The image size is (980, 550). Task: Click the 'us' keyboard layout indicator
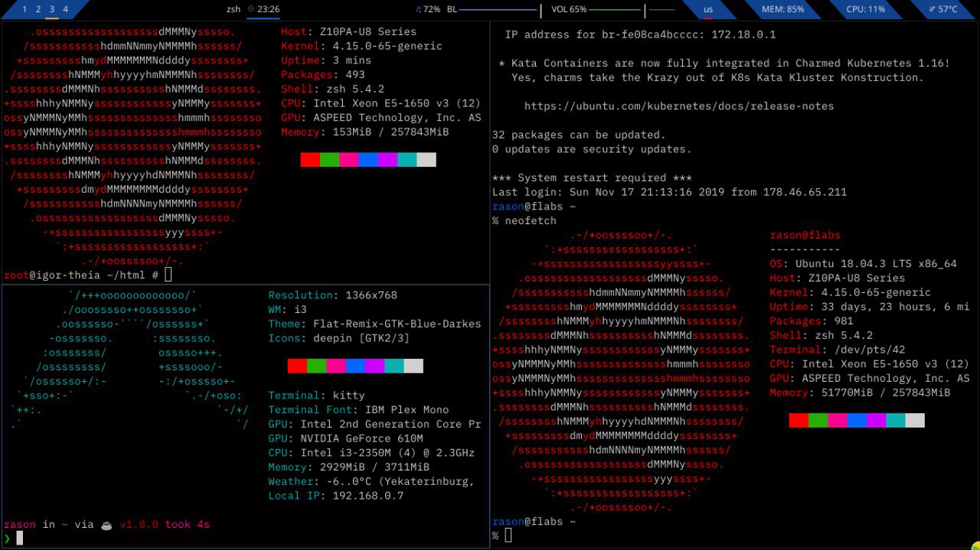708,9
